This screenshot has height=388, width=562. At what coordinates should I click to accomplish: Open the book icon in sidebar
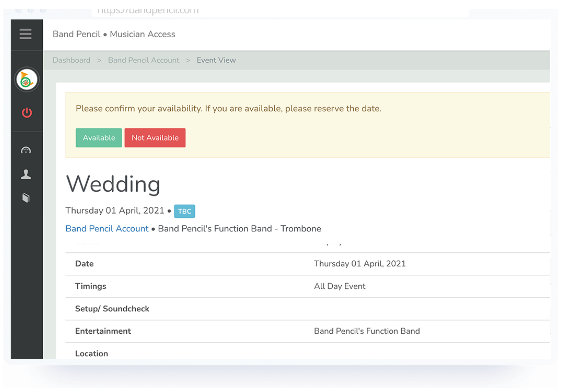pos(26,197)
